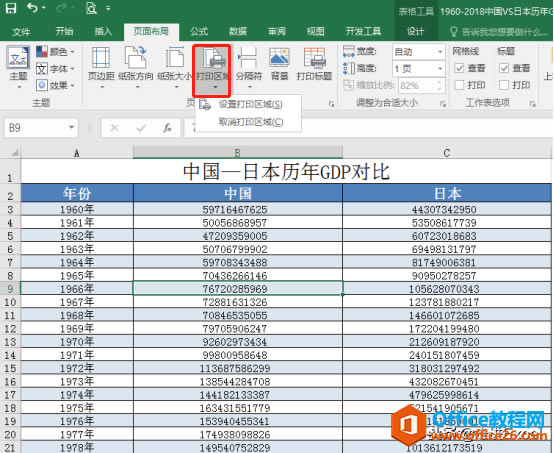Screen dimensions: 554x453
Task: Expand the 分隔符 dropdown arrow
Action: (249, 87)
